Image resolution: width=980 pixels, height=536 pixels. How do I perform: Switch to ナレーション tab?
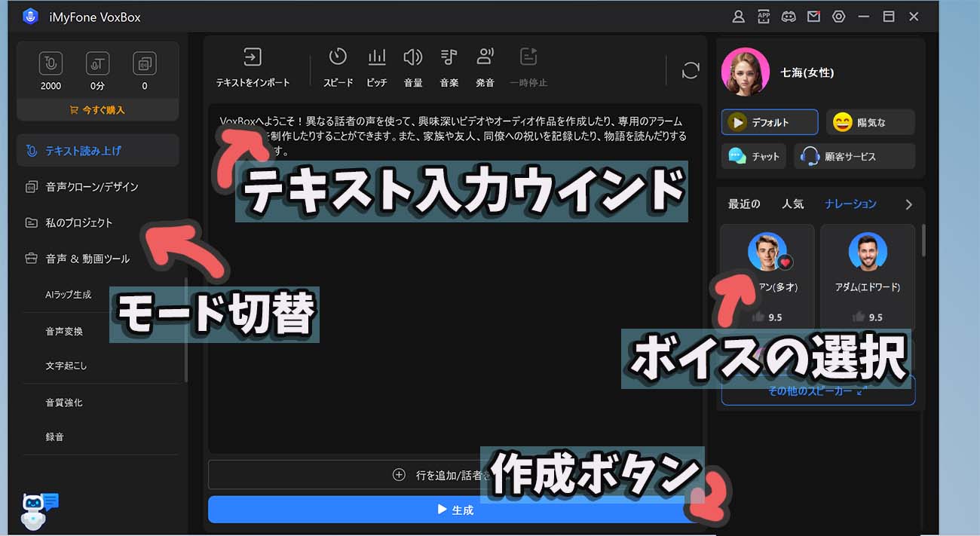[850, 204]
